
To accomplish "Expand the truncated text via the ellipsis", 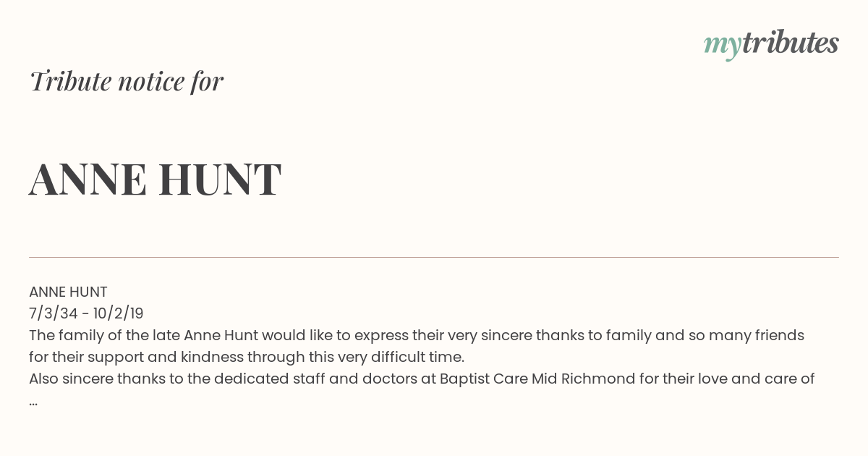I will [x=33, y=402].
